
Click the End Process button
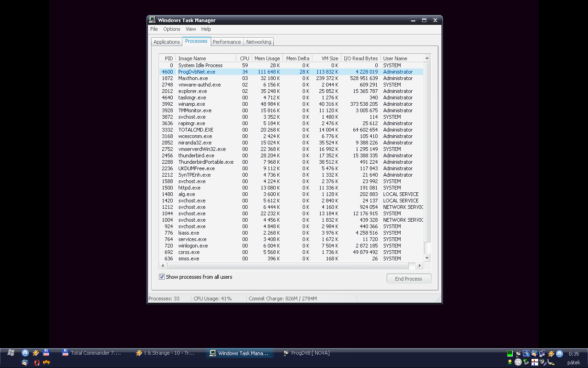[x=409, y=278]
